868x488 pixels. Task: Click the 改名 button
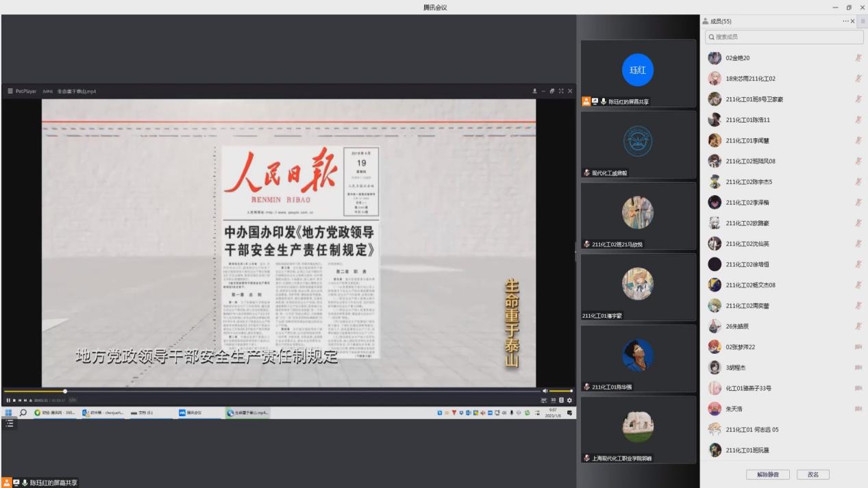813,474
